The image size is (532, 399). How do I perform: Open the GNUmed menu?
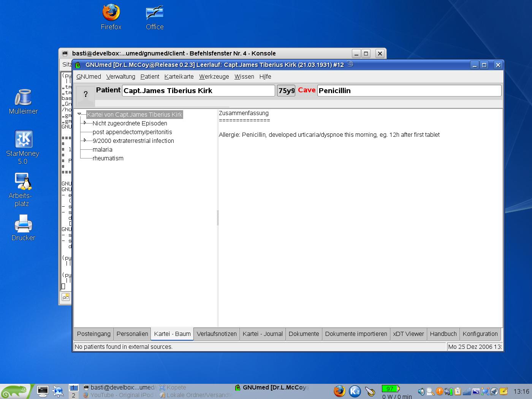[89, 76]
